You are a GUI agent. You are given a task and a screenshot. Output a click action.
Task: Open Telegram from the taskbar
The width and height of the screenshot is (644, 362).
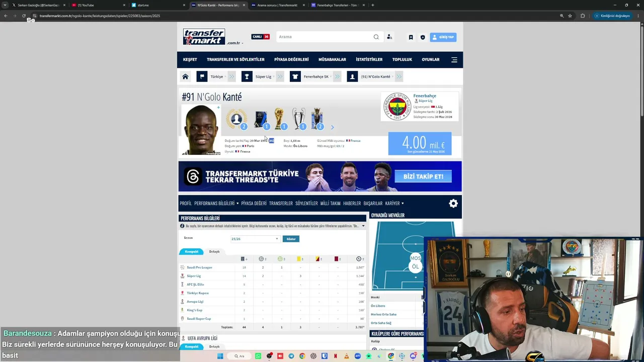[291, 356]
